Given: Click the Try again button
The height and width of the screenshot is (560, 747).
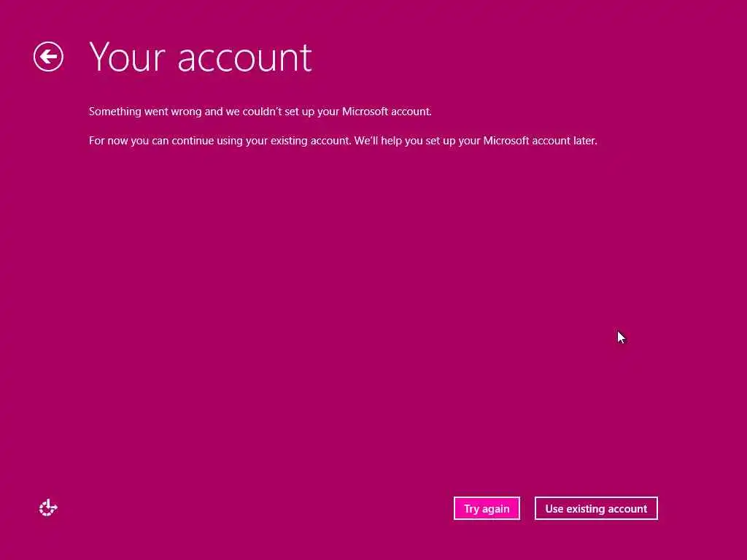Looking at the screenshot, I should [x=487, y=508].
